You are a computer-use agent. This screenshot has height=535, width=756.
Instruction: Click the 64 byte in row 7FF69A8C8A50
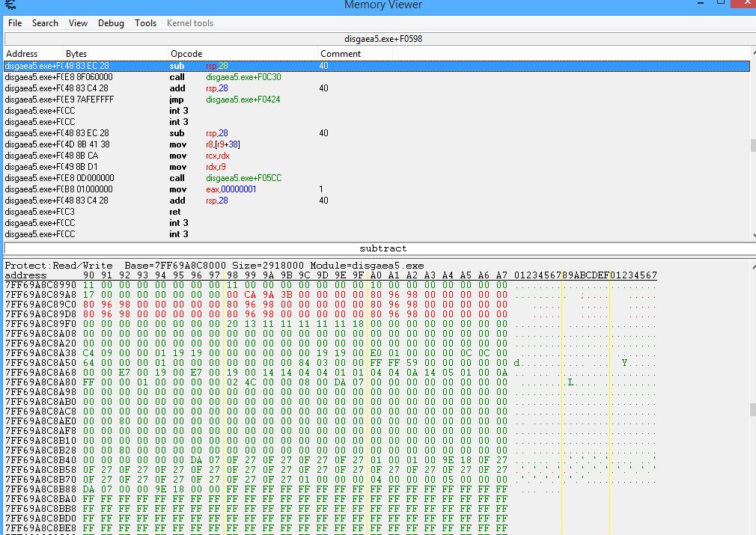(89, 362)
